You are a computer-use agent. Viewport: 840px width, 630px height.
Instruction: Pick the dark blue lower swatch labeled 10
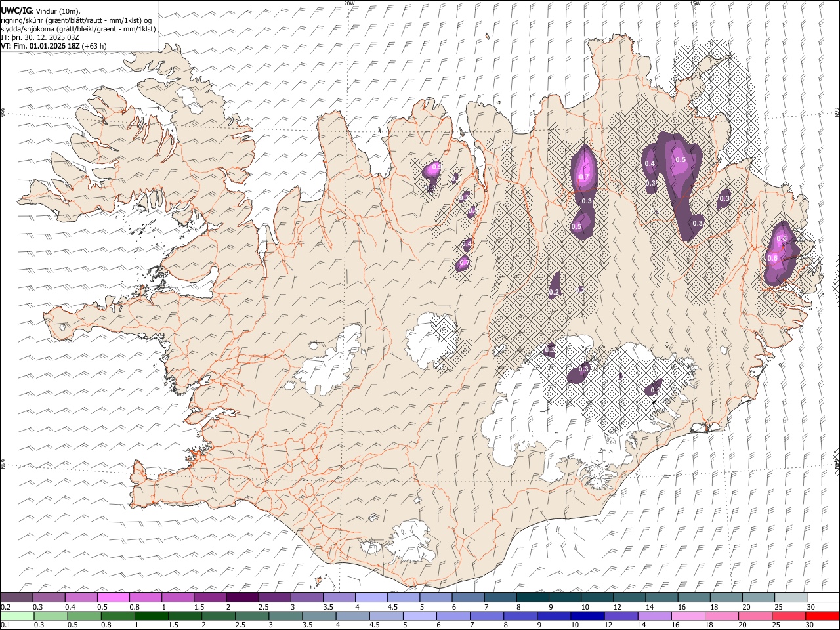tap(588, 616)
